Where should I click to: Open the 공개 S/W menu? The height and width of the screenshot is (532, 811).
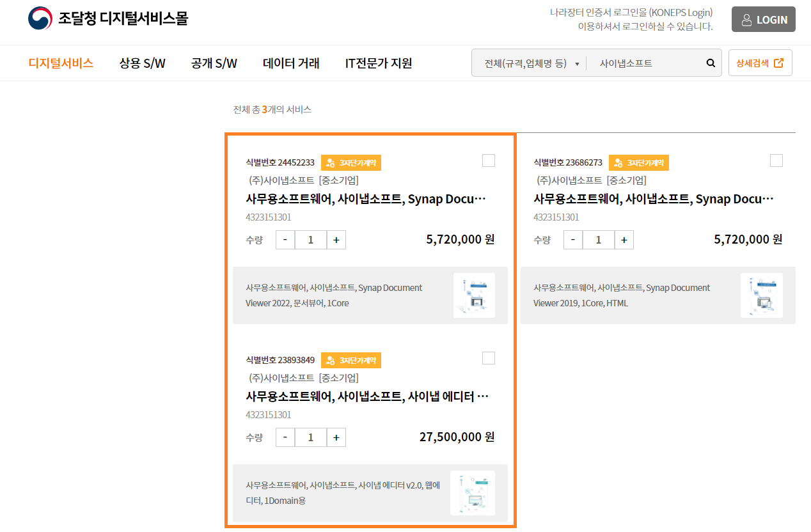click(214, 63)
